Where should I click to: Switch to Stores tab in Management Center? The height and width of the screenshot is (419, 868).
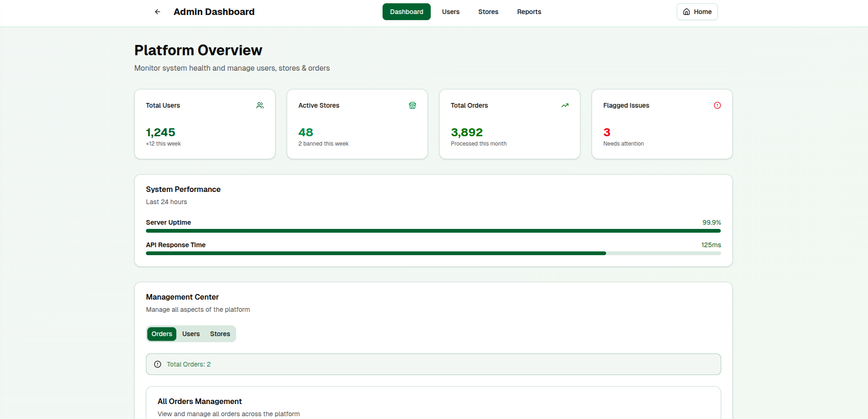coord(220,334)
